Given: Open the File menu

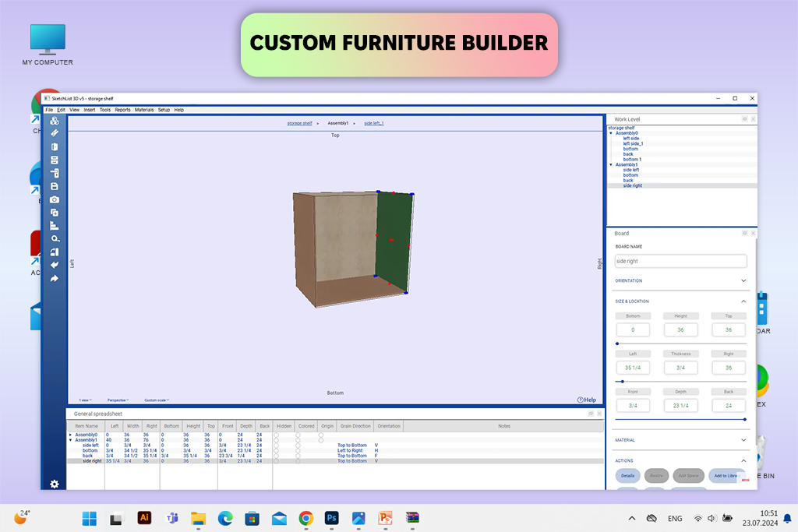Looking at the screenshot, I should tap(49, 110).
